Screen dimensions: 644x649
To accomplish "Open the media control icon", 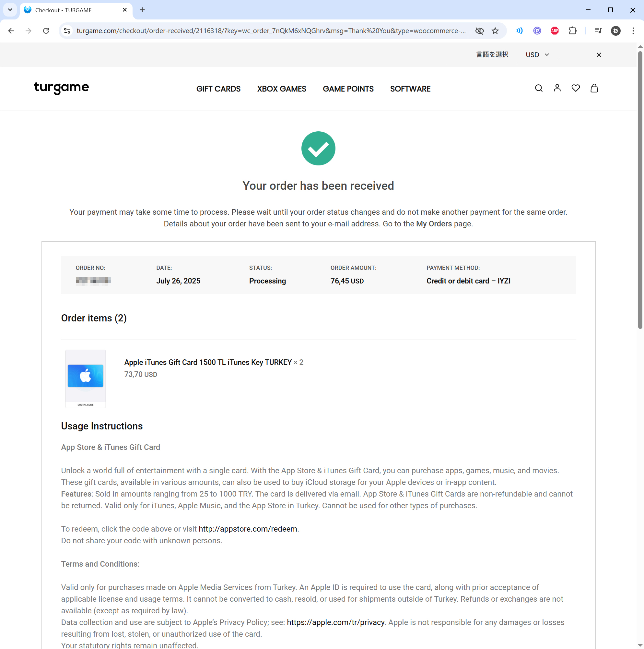I will [x=598, y=31].
